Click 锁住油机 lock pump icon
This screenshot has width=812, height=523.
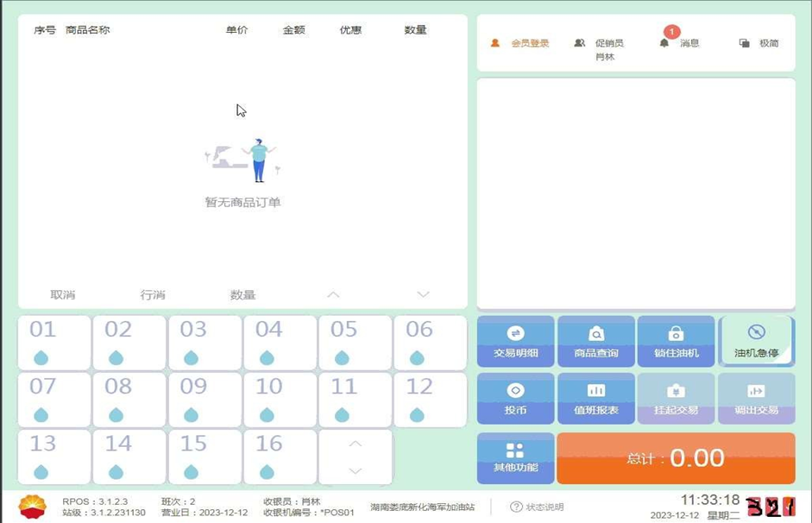click(676, 334)
